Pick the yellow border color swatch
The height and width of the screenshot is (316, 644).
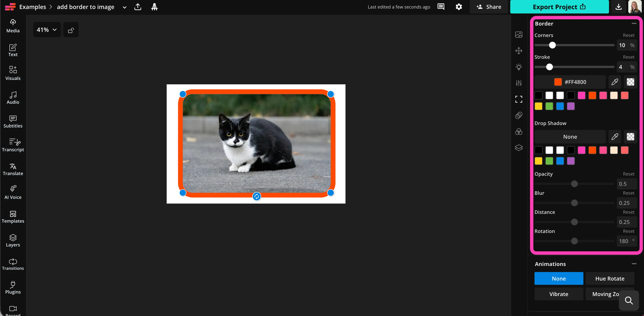point(538,106)
